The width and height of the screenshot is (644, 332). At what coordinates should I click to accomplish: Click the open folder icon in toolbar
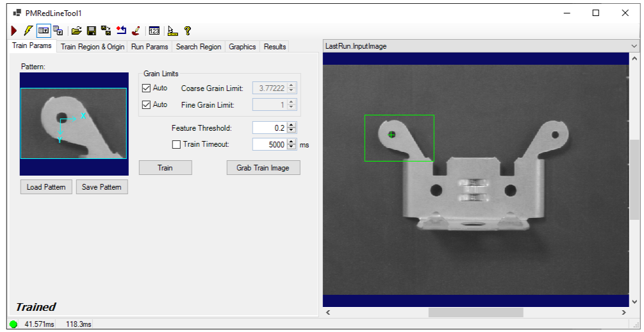76,30
